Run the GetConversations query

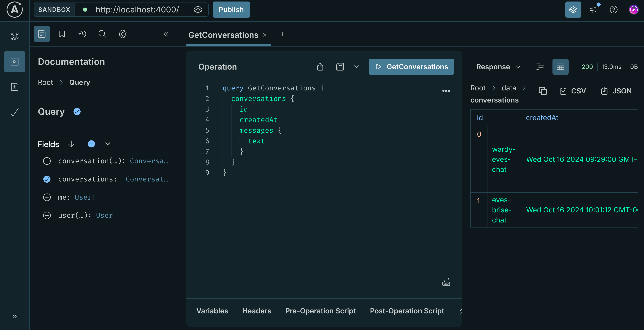point(411,67)
